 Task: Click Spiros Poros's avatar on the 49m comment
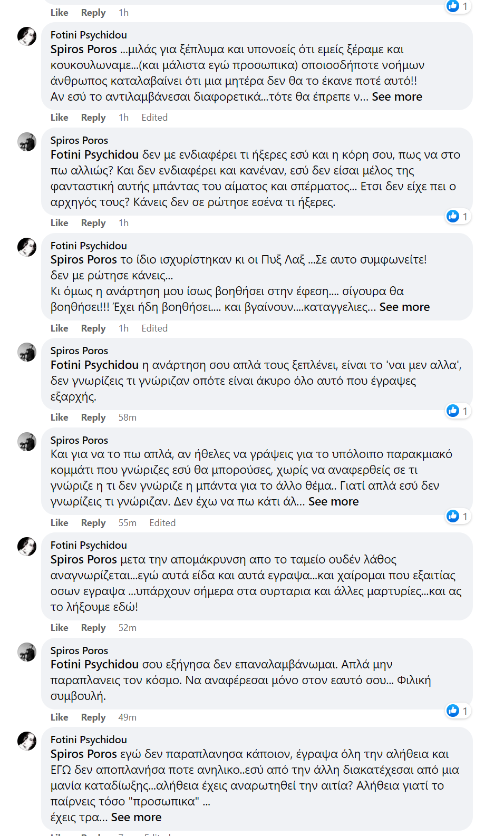(27, 652)
